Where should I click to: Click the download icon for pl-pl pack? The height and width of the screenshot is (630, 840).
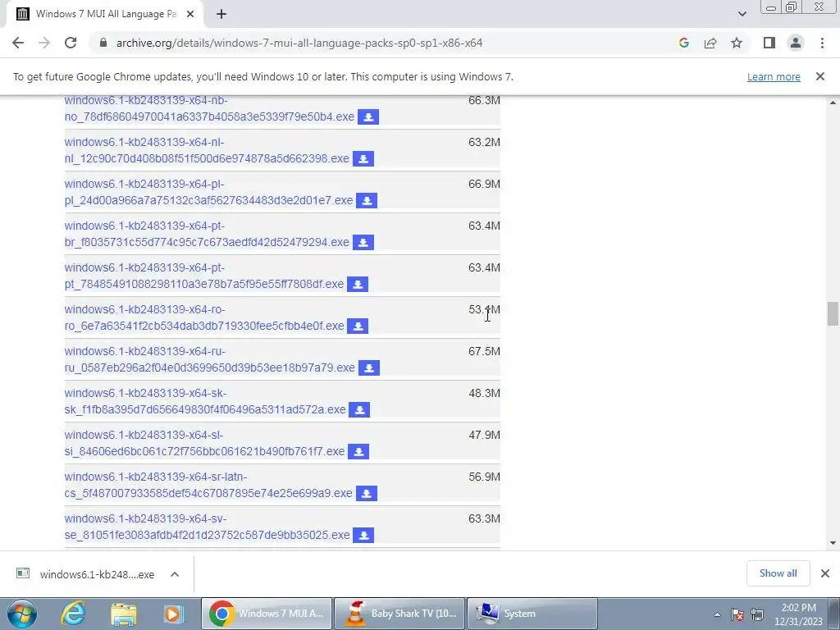[367, 200]
